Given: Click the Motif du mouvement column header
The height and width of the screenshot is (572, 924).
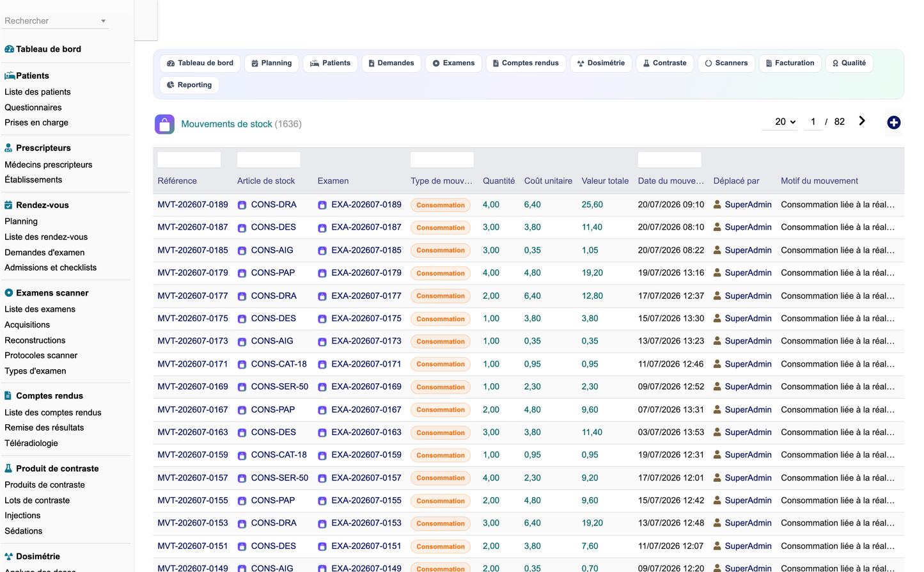Looking at the screenshot, I should coord(819,181).
